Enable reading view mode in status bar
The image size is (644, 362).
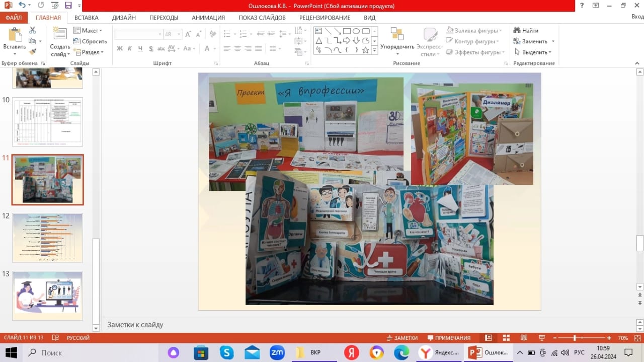524,338
